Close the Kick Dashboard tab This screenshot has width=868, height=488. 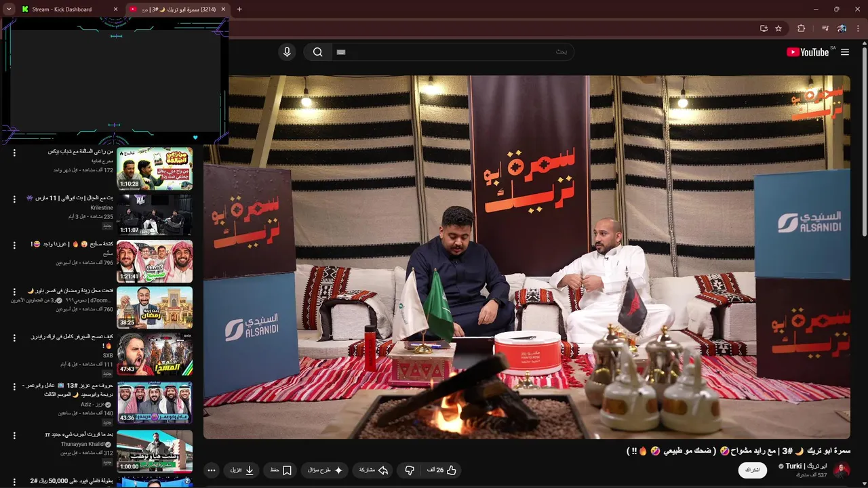(x=115, y=9)
